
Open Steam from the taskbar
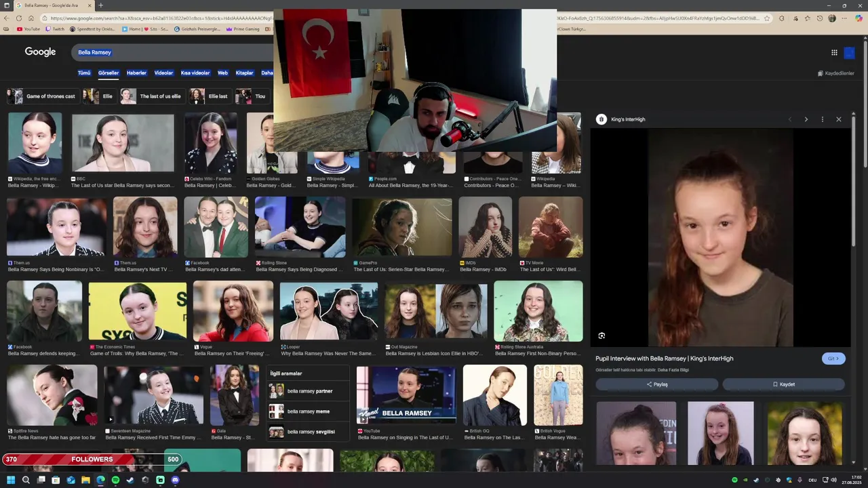pyautogui.click(x=130, y=480)
